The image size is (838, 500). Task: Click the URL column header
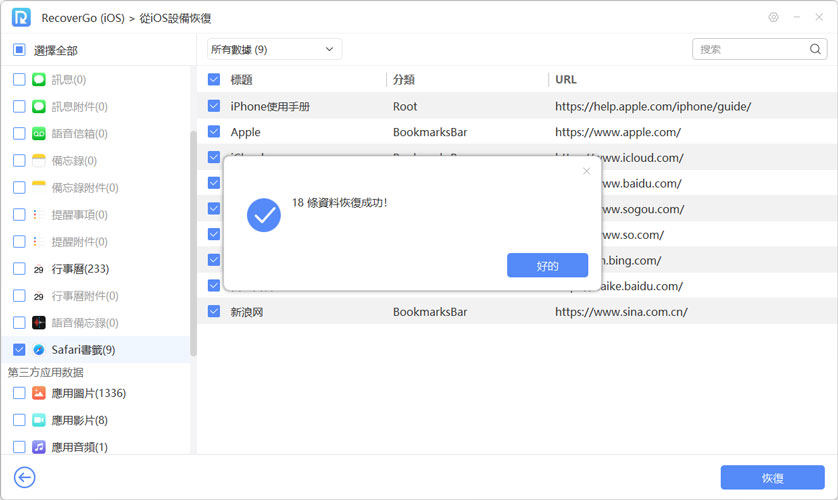565,80
